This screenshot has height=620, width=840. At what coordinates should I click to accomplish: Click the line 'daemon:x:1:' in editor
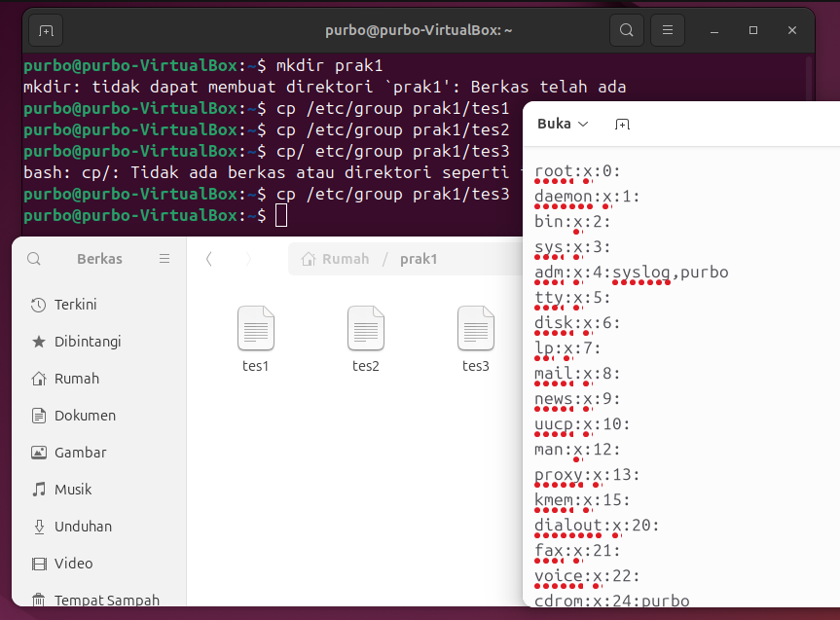click(587, 197)
